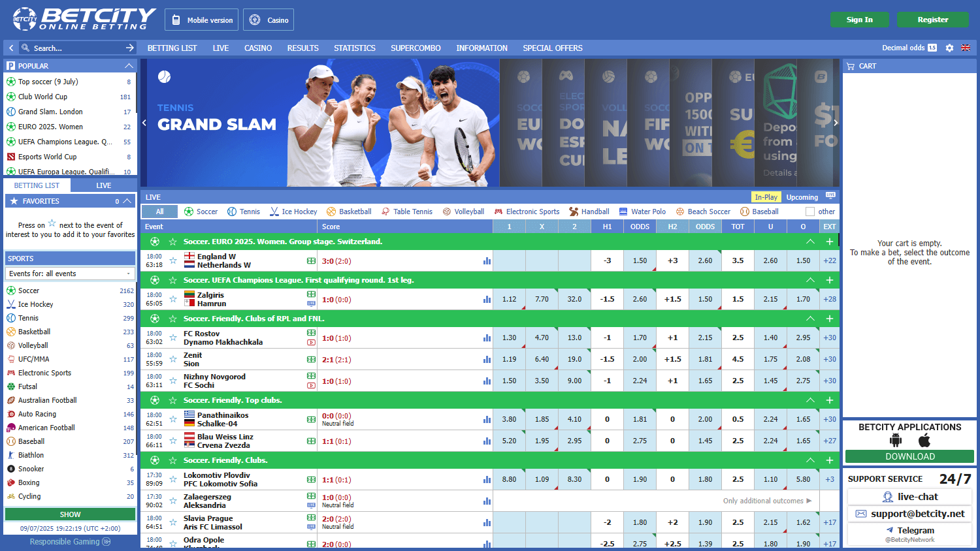
Task: Add Zalgiris vs Hamrun to favorites
Action: [172, 299]
